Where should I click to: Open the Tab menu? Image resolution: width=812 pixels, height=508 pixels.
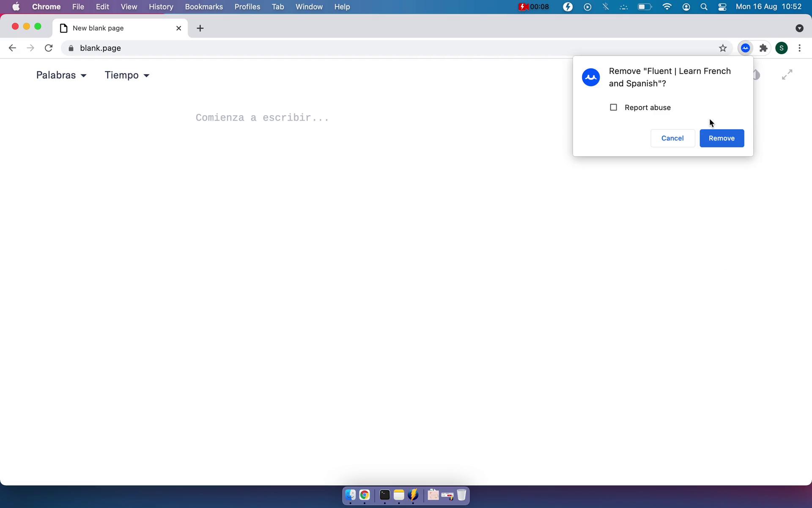(x=278, y=7)
